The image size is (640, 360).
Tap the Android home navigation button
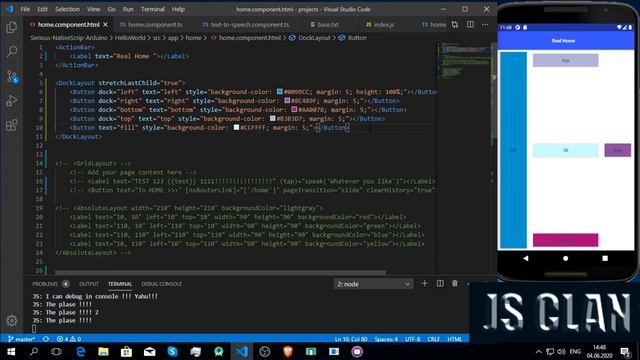[565, 258]
